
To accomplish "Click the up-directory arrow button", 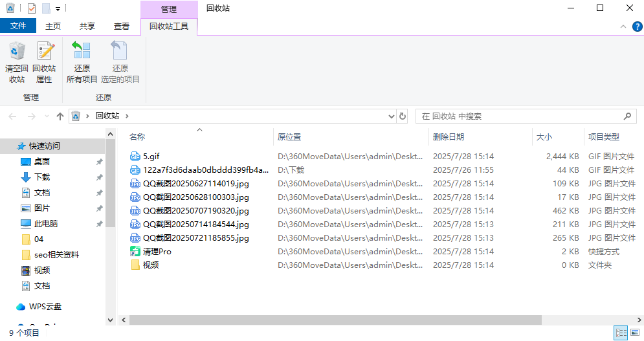I will point(60,116).
